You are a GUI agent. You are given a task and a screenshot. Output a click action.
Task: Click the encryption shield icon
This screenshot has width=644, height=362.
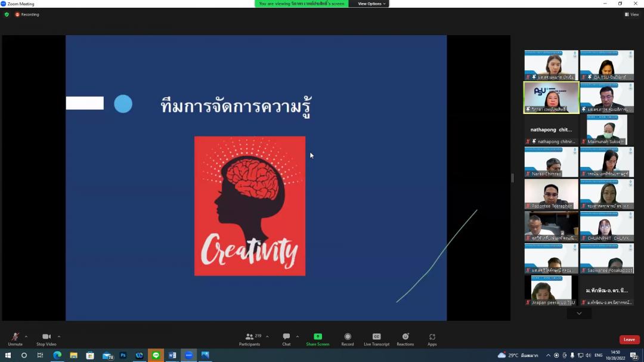coord(7,14)
